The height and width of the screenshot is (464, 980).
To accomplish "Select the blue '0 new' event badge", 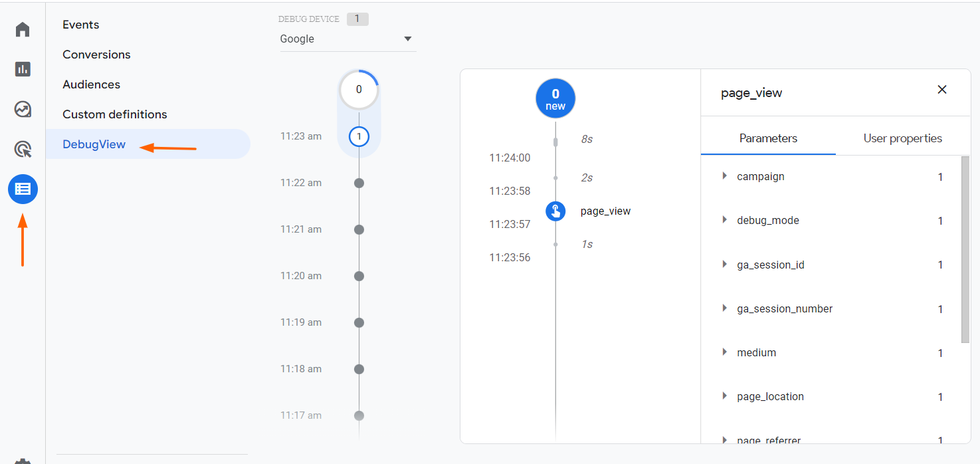I will click(555, 98).
